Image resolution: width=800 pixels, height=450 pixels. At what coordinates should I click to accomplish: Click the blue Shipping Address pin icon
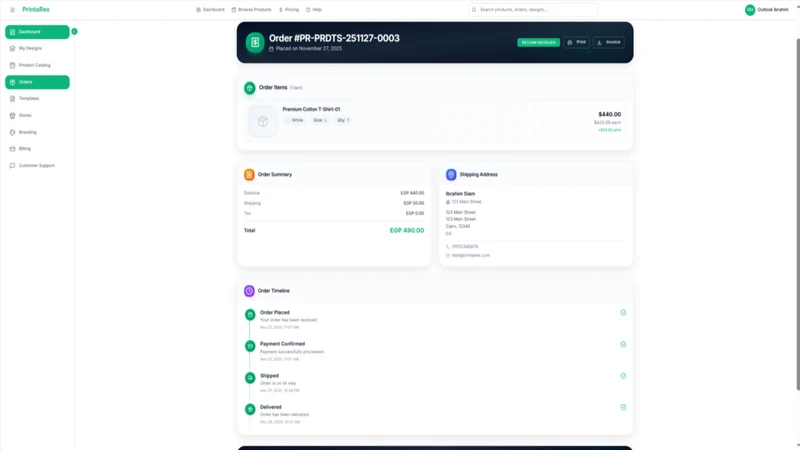tap(451, 174)
